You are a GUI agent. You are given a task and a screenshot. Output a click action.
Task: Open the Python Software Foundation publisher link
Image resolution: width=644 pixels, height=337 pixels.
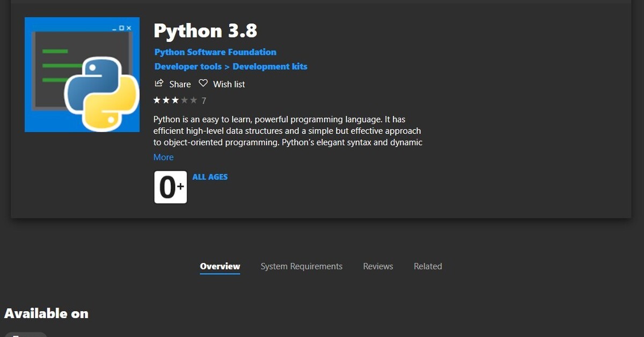pyautogui.click(x=215, y=52)
